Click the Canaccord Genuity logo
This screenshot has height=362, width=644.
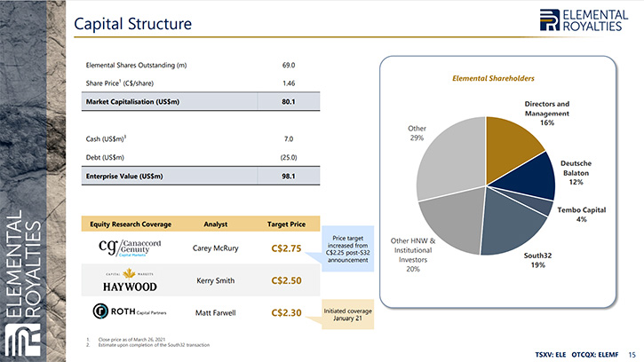pos(130,248)
